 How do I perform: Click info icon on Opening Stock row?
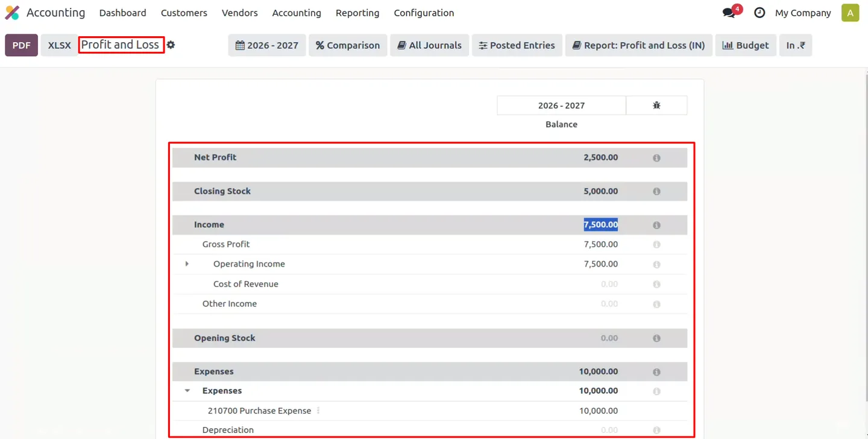point(656,339)
